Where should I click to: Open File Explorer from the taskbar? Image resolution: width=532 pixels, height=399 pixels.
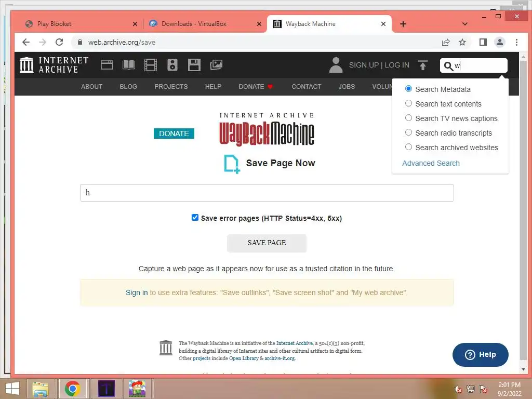(41, 389)
